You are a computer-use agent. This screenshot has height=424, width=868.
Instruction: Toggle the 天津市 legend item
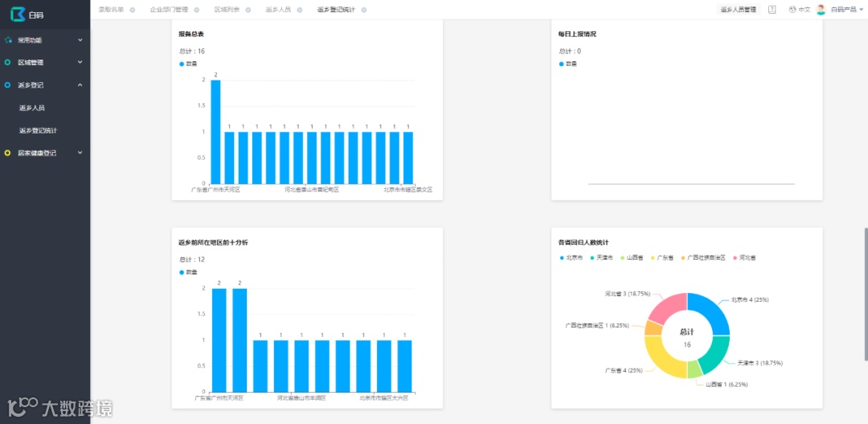[x=600, y=257]
